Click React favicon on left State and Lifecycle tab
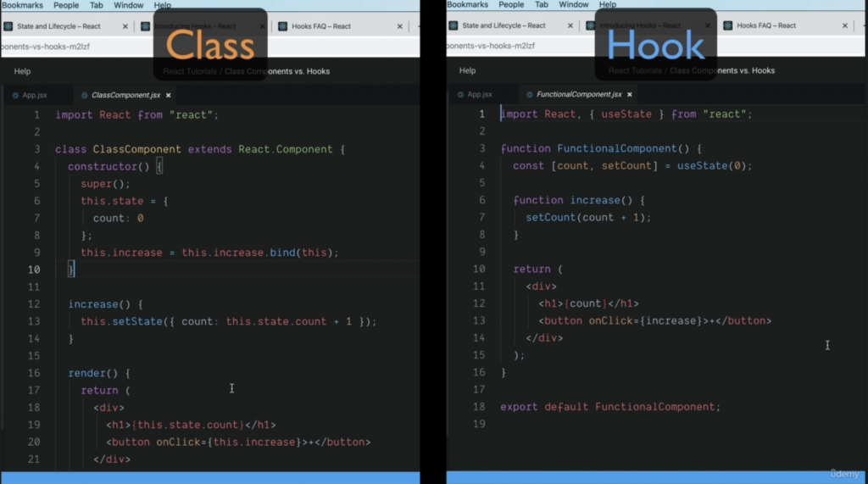The width and height of the screenshot is (868, 484). pos(8,26)
